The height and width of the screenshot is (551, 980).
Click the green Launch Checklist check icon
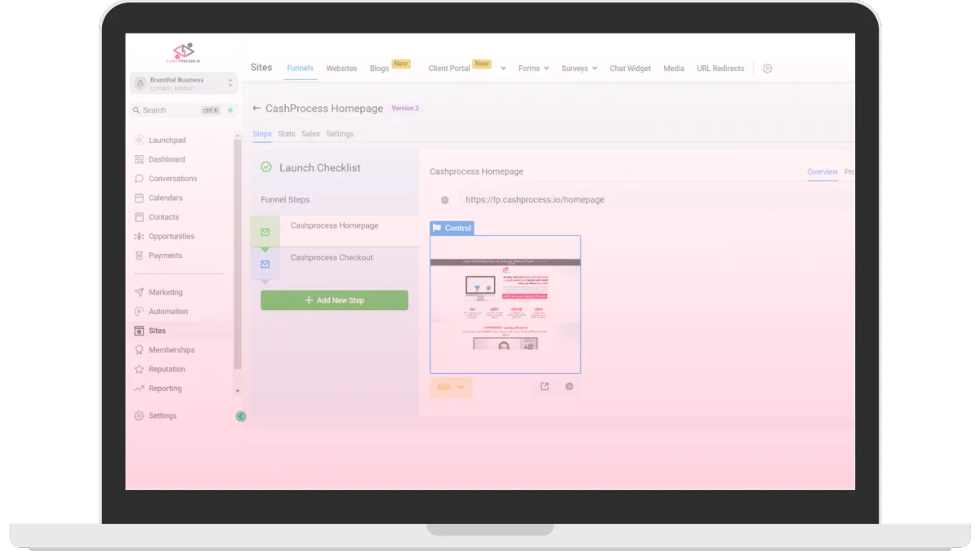tap(266, 167)
